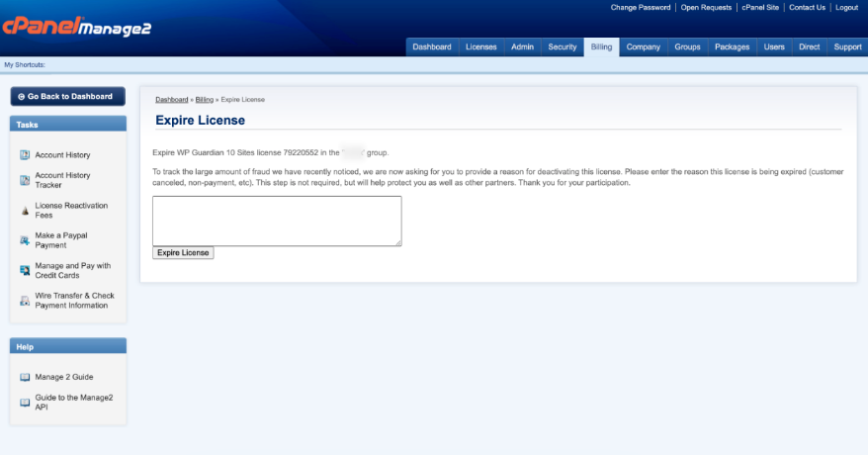
Task: Click the Wire Transfer & Check Payment icon
Action: 25,300
